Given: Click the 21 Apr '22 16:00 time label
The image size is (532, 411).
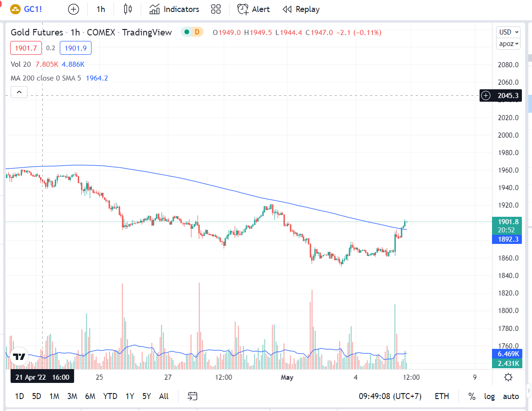Looking at the screenshot, I should 42,377.
